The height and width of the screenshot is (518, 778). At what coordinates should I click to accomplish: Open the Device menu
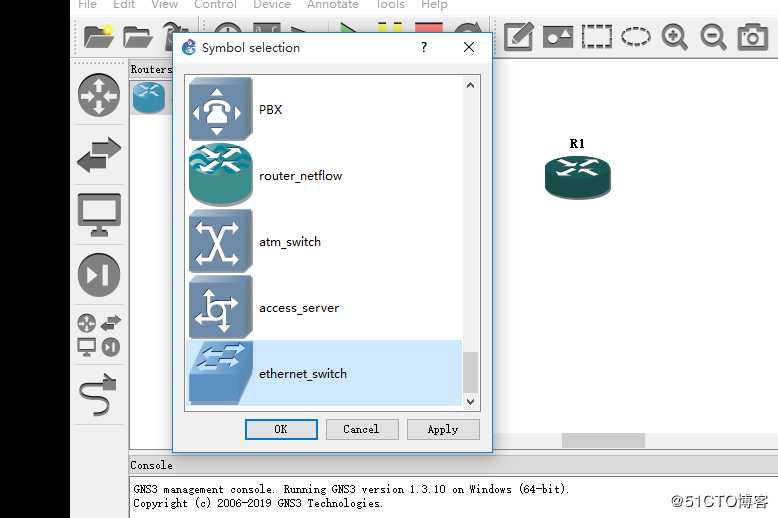click(272, 4)
